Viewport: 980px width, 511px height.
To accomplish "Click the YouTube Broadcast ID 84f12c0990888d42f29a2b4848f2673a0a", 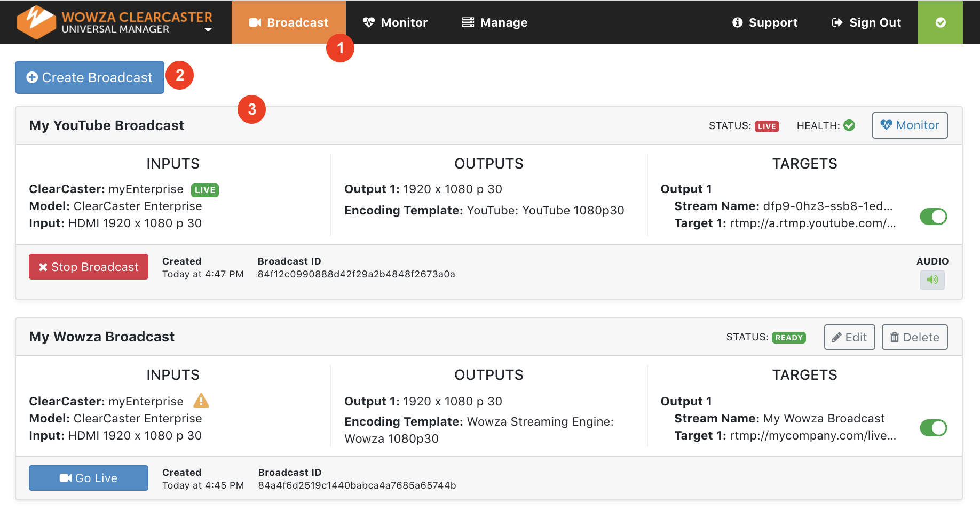I will point(357,274).
